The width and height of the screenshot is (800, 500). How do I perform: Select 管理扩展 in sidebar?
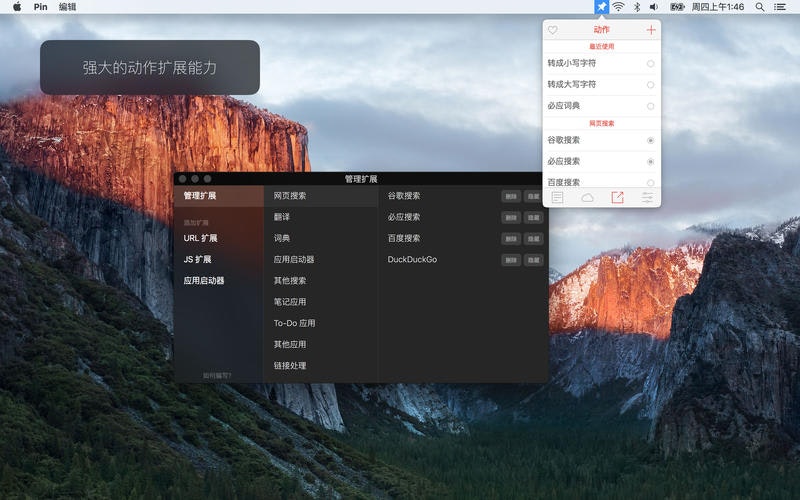click(x=218, y=196)
